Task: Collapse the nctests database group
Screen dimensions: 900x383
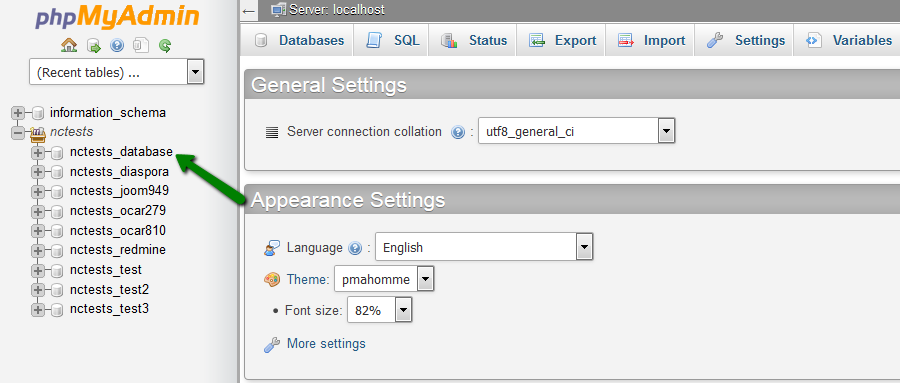Action: click(x=18, y=132)
